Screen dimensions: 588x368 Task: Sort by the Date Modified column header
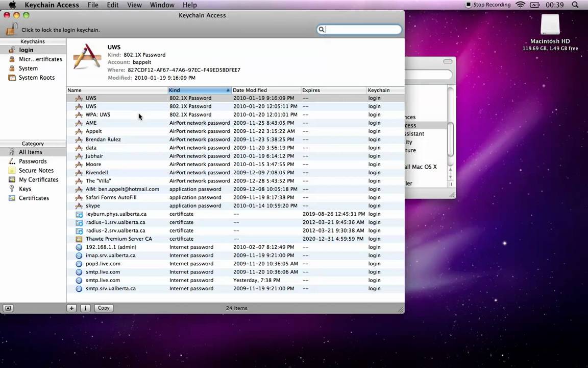point(266,90)
